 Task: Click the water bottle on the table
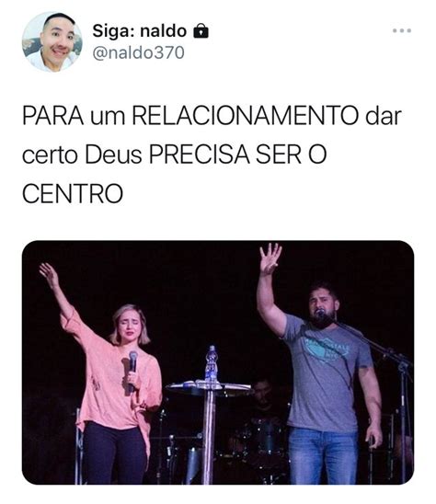coord(212,364)
